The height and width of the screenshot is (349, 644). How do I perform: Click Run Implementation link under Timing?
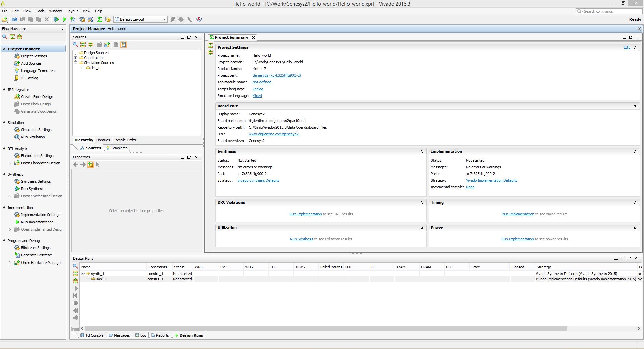(x=518, y=214)
